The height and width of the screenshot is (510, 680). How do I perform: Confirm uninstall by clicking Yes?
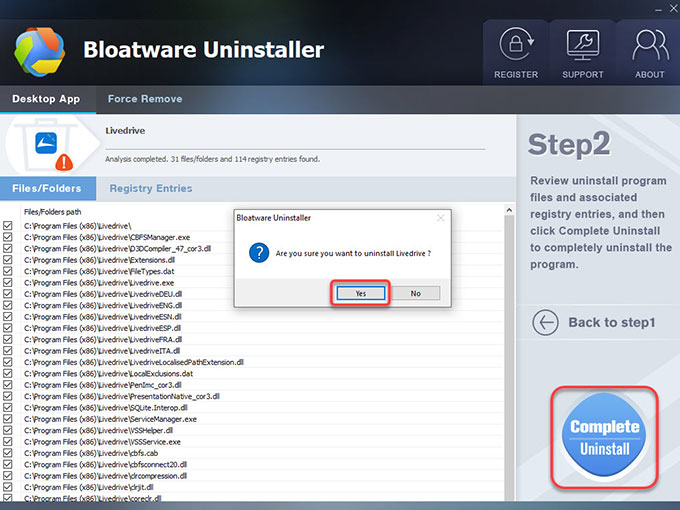click(x=361, y=293)
